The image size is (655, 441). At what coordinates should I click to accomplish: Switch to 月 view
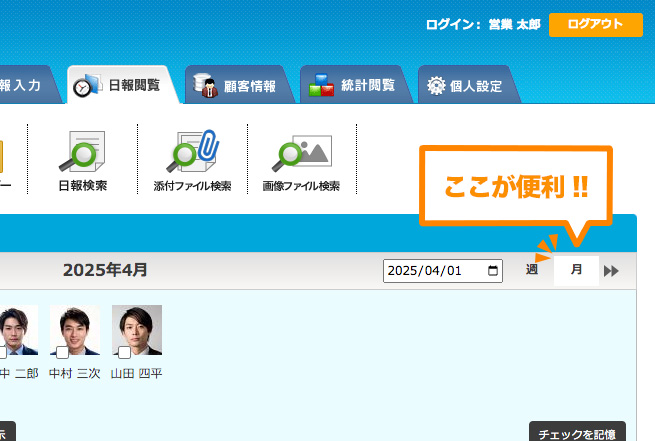(576, 270)
